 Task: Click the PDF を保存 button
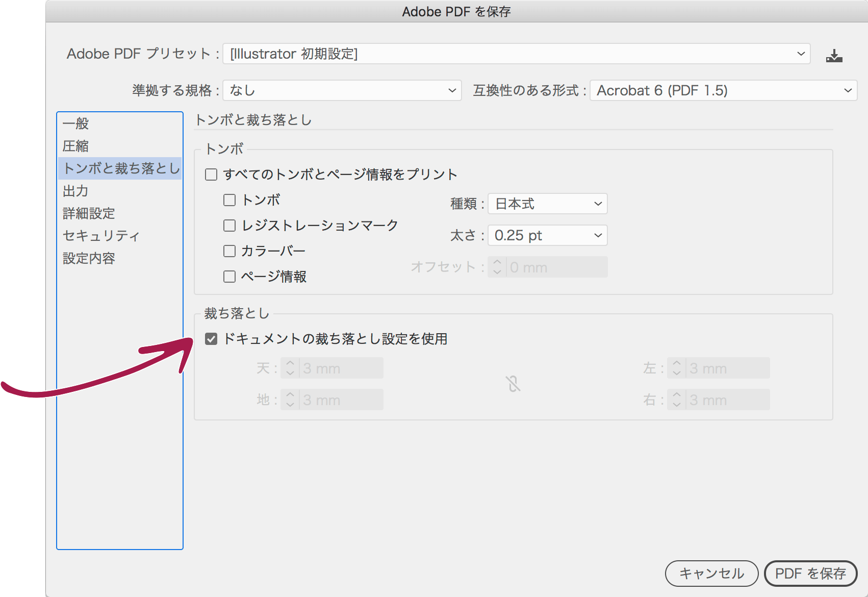coord(811,574)
